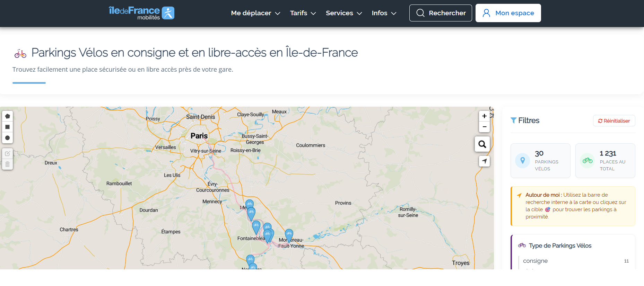Click the orange arrow icon in Autour de moi box
The image size is (644, 286).
(519, 195)
